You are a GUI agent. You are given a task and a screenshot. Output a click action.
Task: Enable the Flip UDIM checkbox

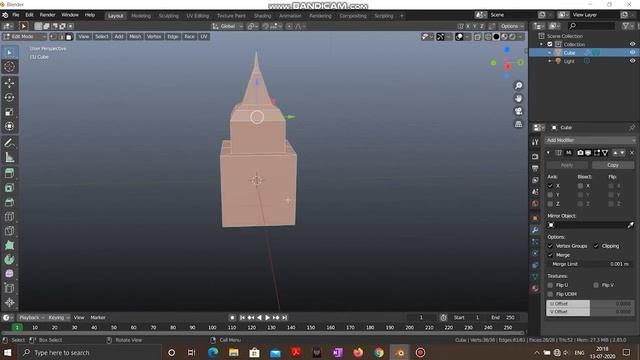550,294
